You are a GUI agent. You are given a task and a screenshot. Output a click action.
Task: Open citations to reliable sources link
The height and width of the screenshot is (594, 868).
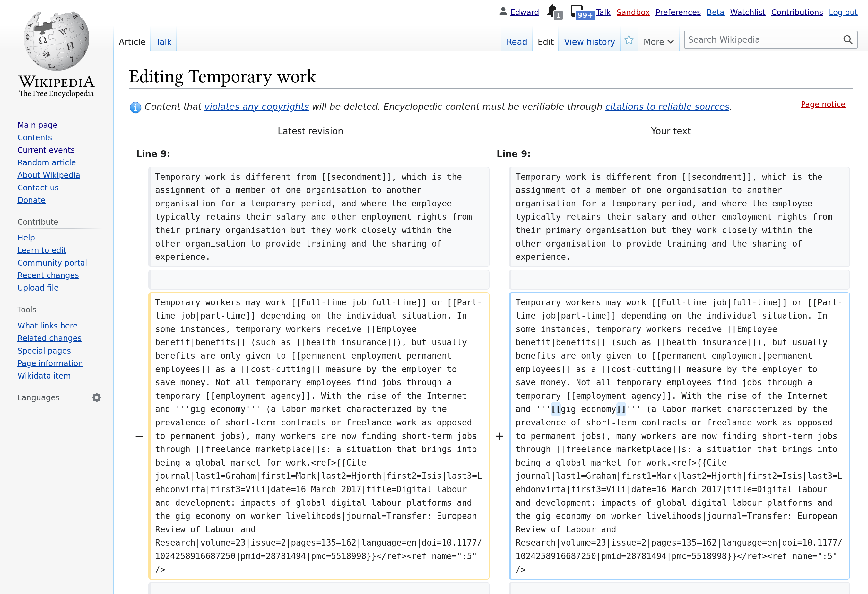point(667,107)
